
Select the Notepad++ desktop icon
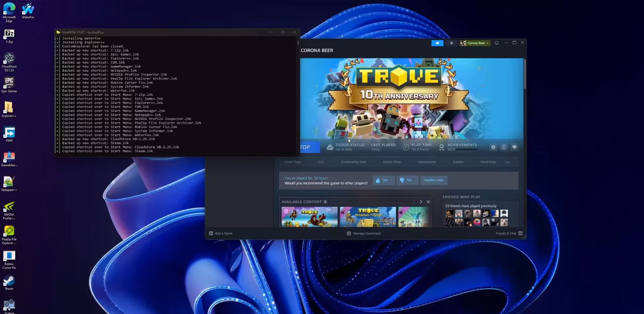[x=9, y=184]
